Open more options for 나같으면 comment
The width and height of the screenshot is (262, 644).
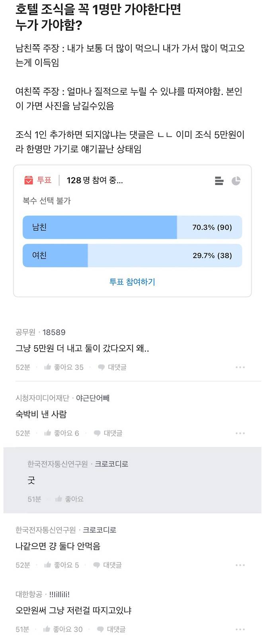coord(240,565)
